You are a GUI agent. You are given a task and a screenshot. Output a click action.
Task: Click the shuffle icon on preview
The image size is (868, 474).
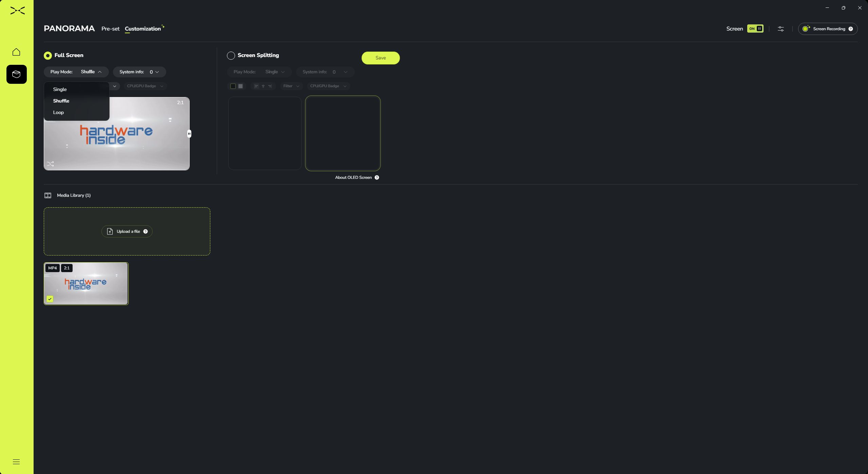pyautogui.click(x=51, y=164)
